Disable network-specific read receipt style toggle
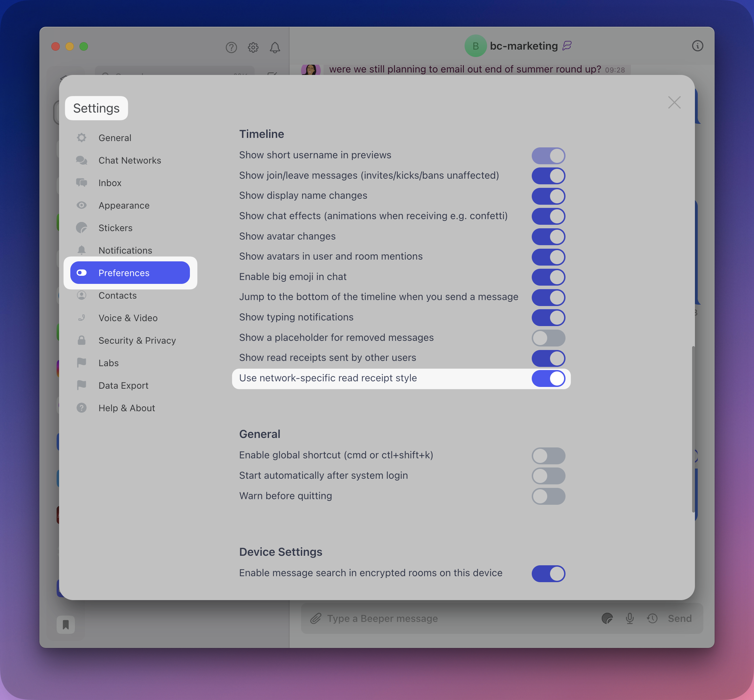 [x=548, y=378]
